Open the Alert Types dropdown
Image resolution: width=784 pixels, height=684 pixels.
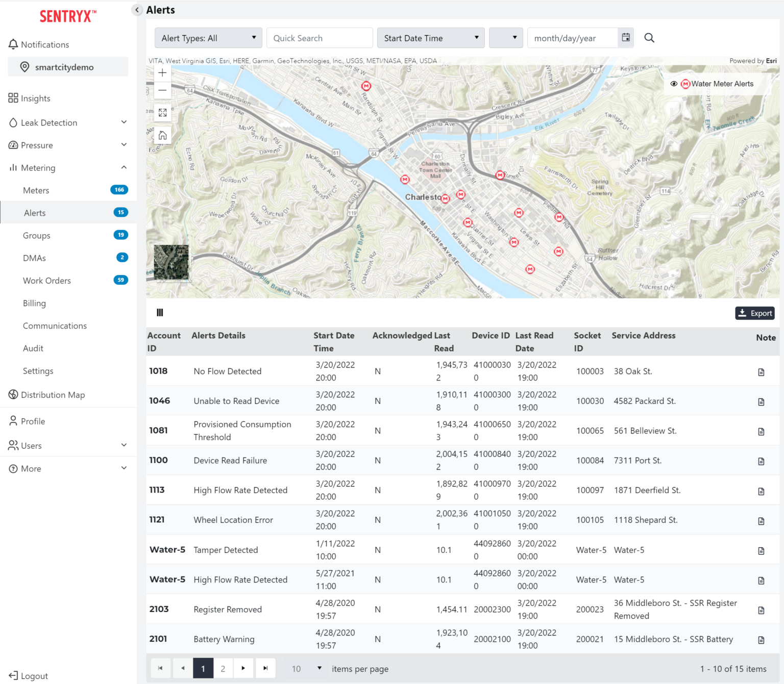pyautogui.click(x=208, y=38)
